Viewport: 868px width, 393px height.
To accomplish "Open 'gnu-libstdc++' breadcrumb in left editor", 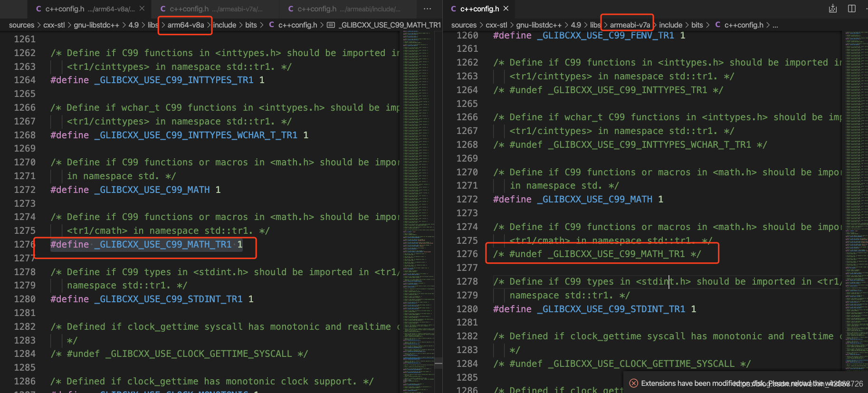I will click(x=96, y=25).
